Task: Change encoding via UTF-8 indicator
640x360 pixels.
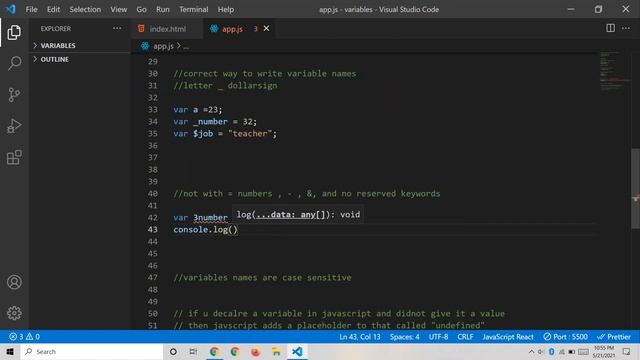Action: tap(438, 337)
